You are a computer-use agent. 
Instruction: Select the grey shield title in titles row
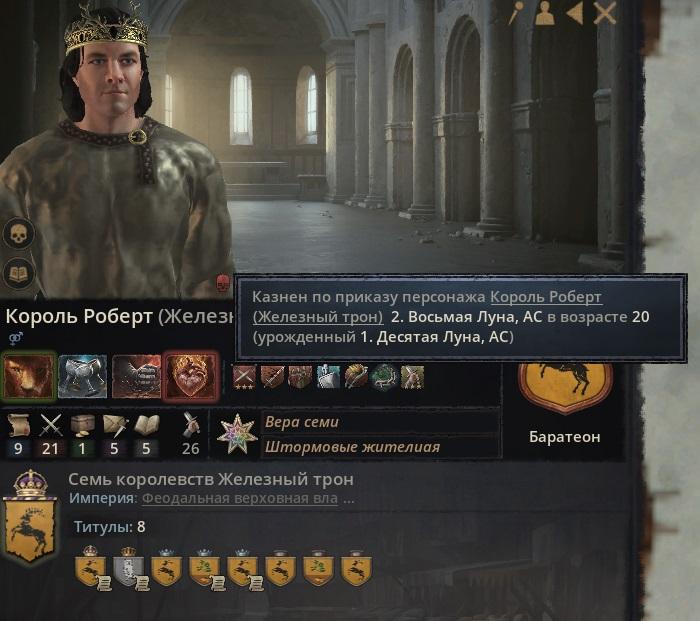click(x=129, y=566)
